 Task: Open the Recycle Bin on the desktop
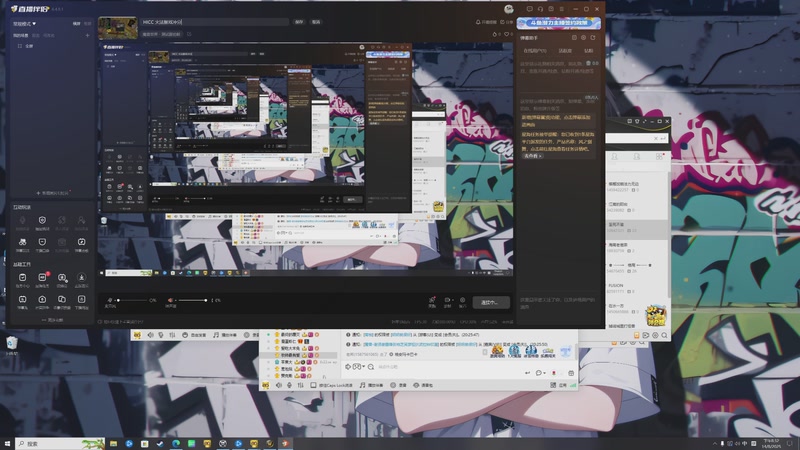tap(12, 346)
